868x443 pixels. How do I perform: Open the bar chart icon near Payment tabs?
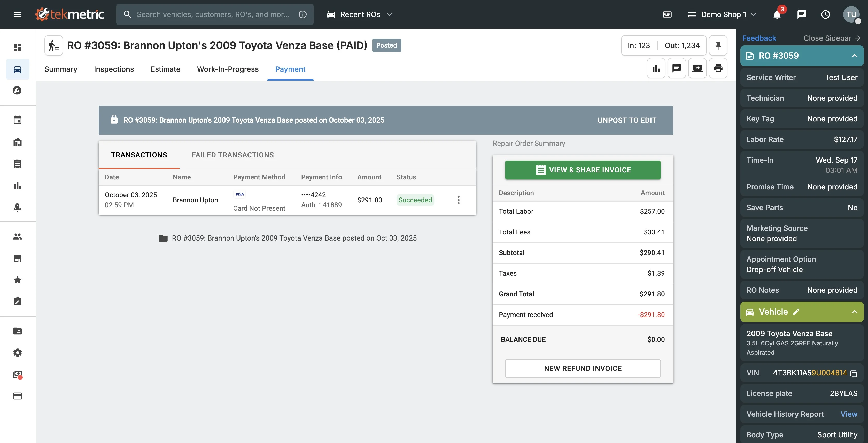656,68
